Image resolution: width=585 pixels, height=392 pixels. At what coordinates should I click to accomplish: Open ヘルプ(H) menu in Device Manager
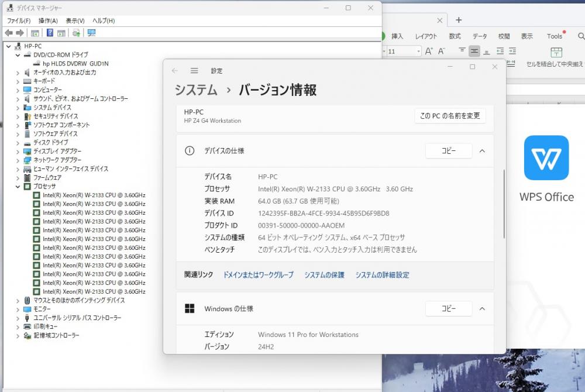pos(104,20)
